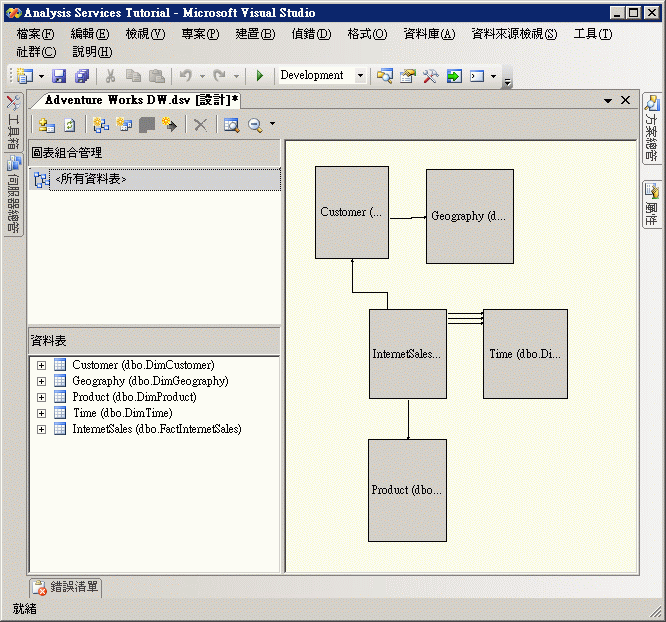Open the 檔案(F) menu
The width and height of the screenshot is (666, 622).
(x=35, y=34)
